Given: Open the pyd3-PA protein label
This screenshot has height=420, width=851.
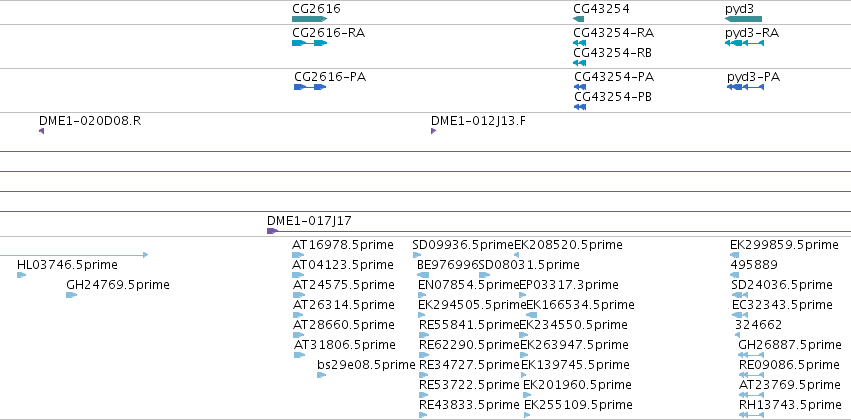Looking at the screenshot, I should click(753, 77).
